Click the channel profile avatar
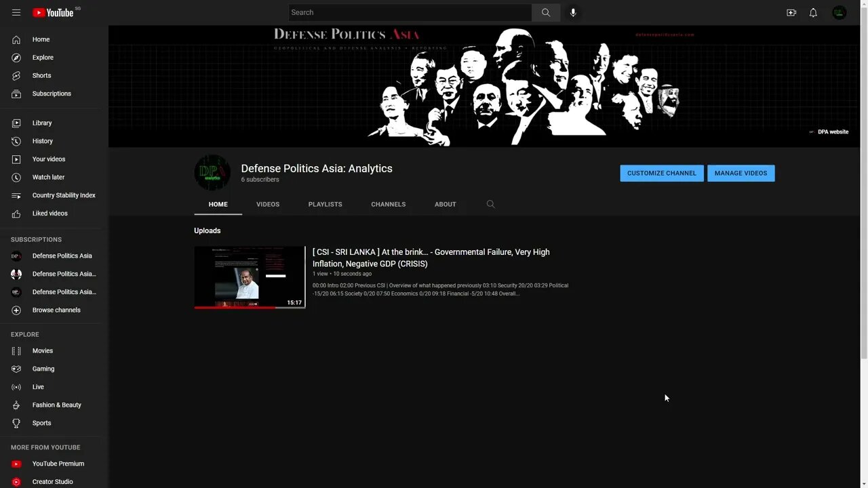 tap(212, 173)
